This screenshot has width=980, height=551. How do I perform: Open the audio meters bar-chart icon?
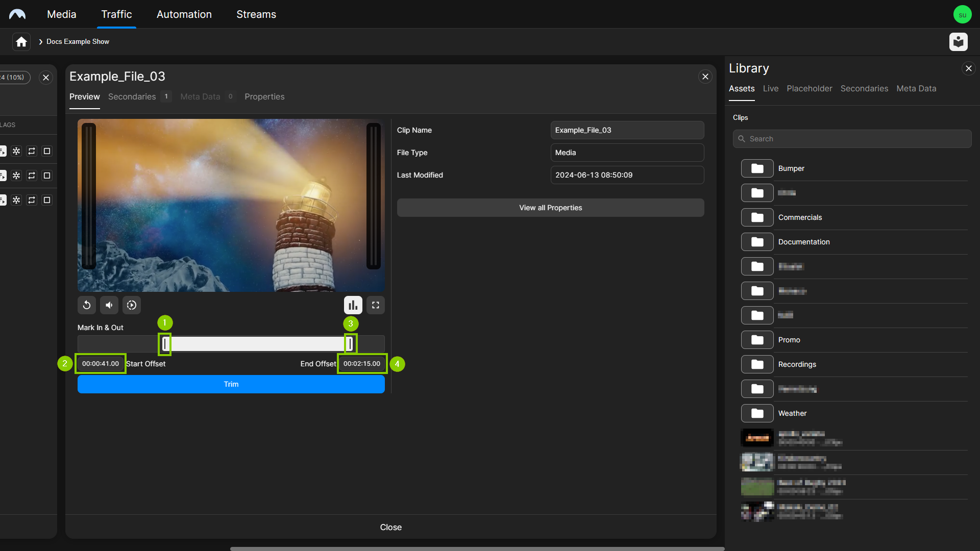[x=353, y=305]
